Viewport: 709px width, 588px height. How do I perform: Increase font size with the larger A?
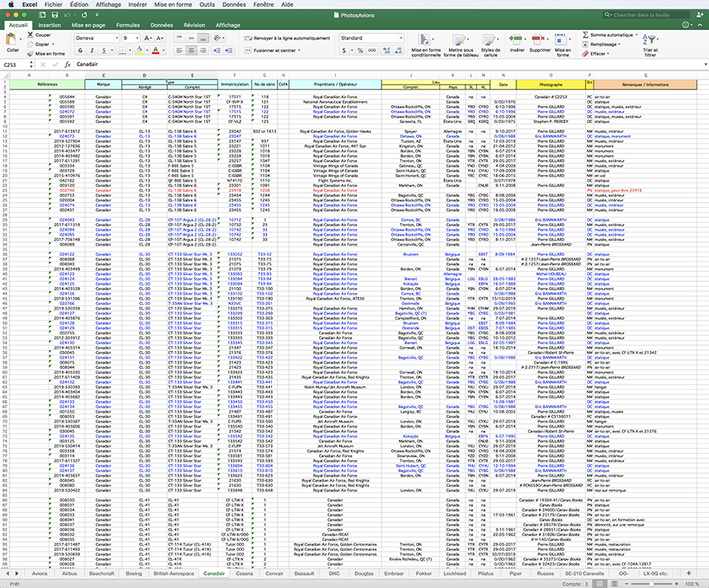[147, 38]
